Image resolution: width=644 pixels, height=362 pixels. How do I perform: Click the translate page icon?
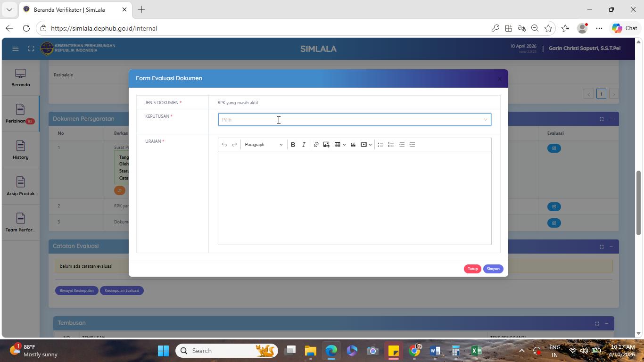pyautogui.click(x=521, y=28)
